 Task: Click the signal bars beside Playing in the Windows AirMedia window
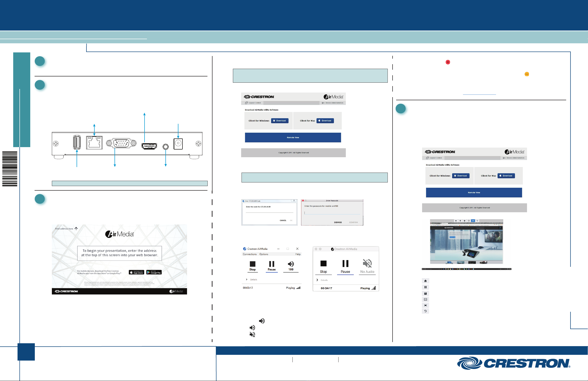[x=298, y=288]
